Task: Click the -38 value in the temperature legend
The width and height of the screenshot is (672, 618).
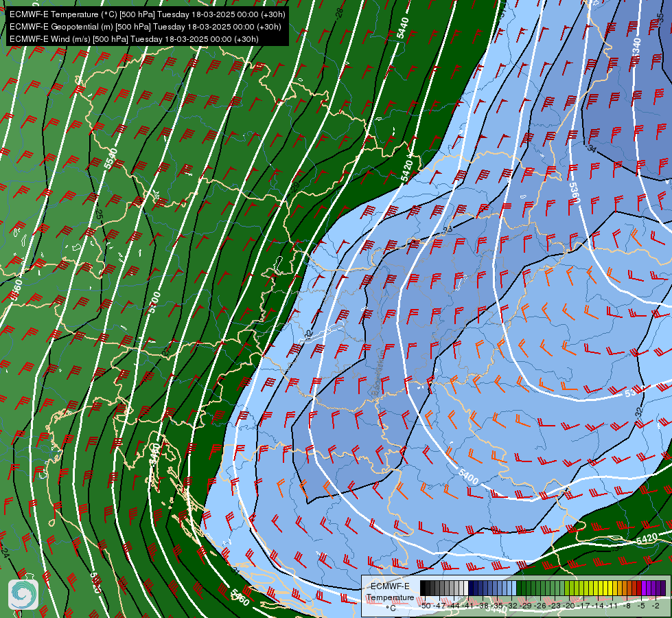Action: tap(482, 606)
